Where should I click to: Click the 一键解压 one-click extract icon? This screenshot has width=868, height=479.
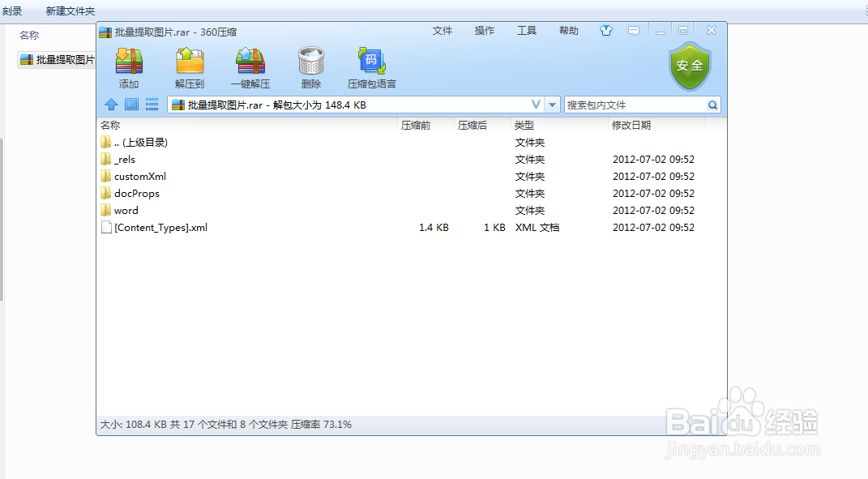click(250, 62)
